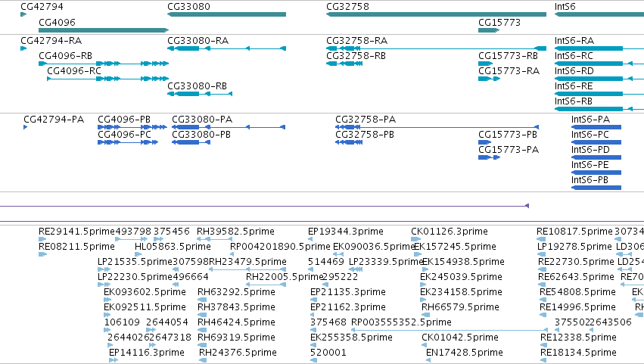Select the CG32758 gene bar
The height and width of the screenshot is (364, 644).
coord(436,14)
